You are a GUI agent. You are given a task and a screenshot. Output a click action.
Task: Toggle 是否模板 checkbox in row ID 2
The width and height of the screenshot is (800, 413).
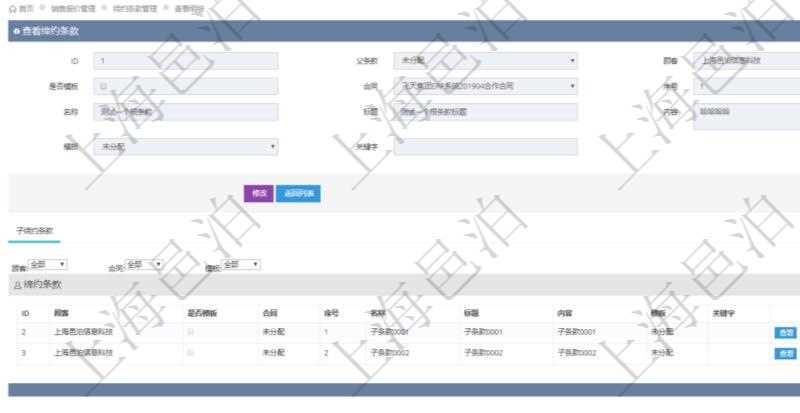point(191,332)
